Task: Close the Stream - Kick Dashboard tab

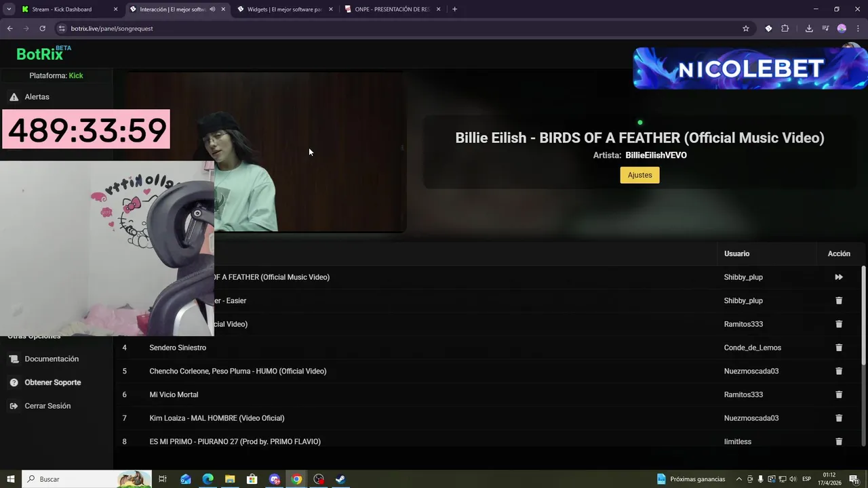Action: pos(115,9)
